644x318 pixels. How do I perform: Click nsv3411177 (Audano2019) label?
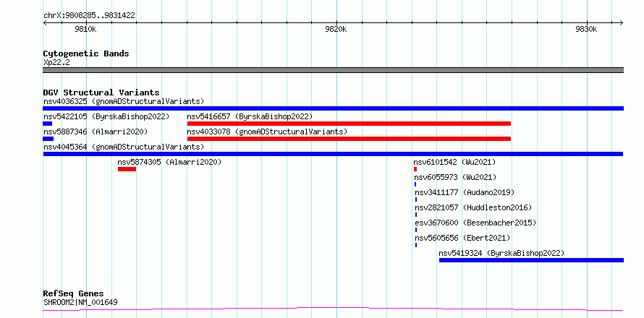coord(465,192)
